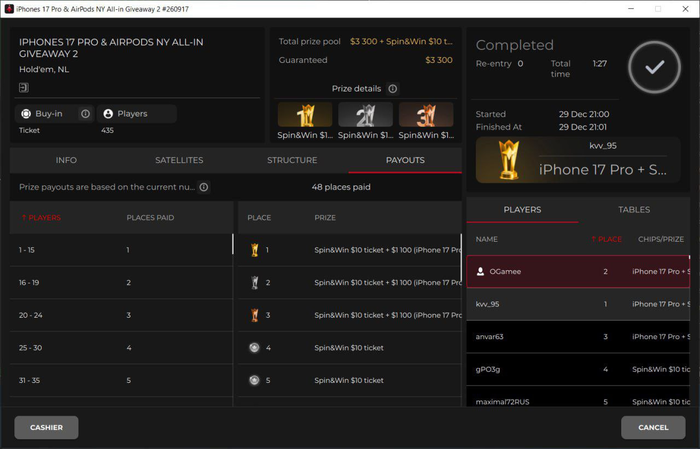Click the 25 - 30 players row
The width and height of the screenshot is (700, 449).
pos(121,348)
